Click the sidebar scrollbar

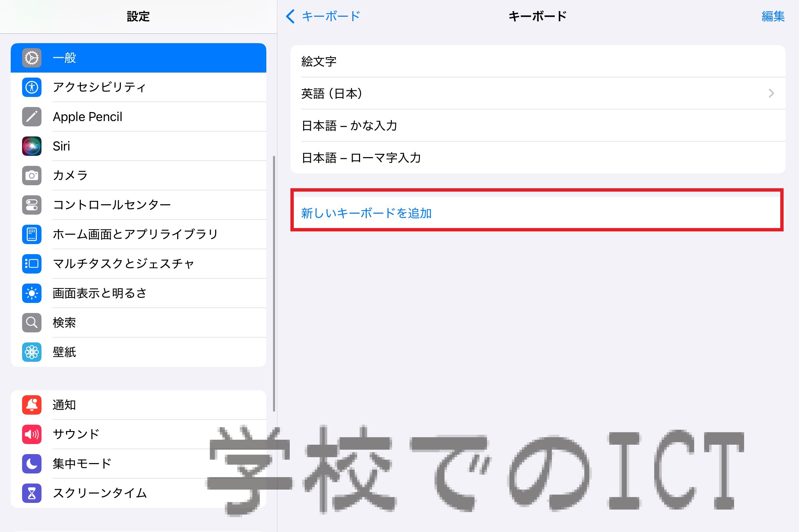[274, 284]
